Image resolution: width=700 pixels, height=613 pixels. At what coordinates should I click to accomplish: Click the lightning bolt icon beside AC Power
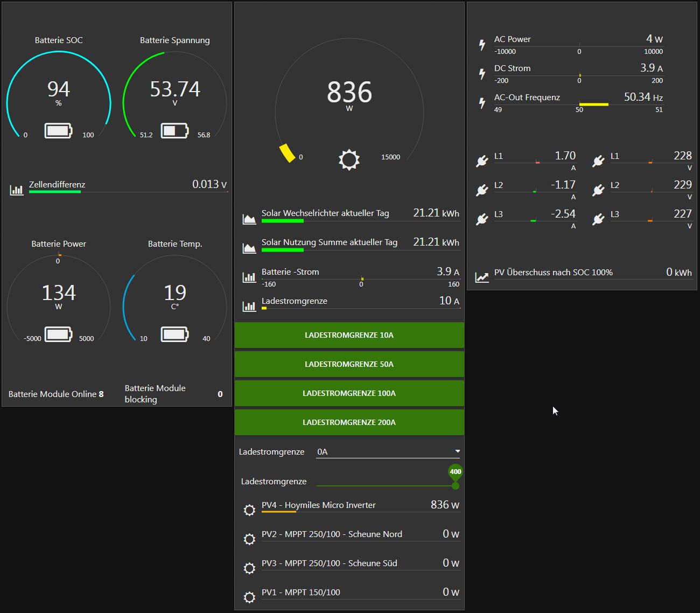tap(482, 45)
